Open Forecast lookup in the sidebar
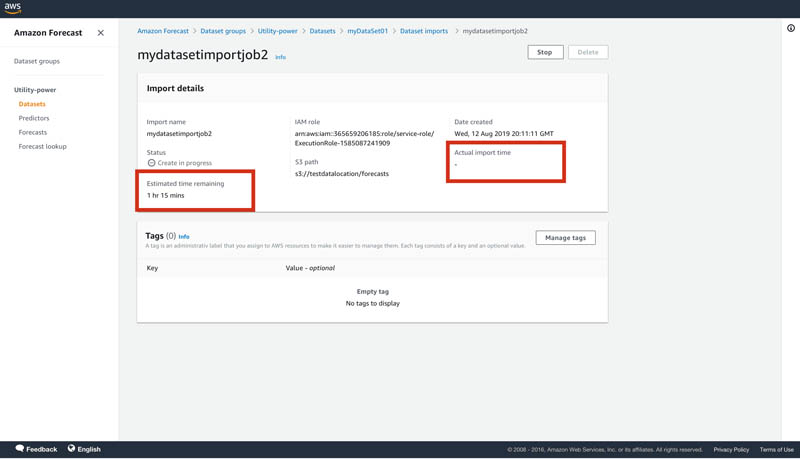Screen dimensions: 800x459 pos(42,146)
